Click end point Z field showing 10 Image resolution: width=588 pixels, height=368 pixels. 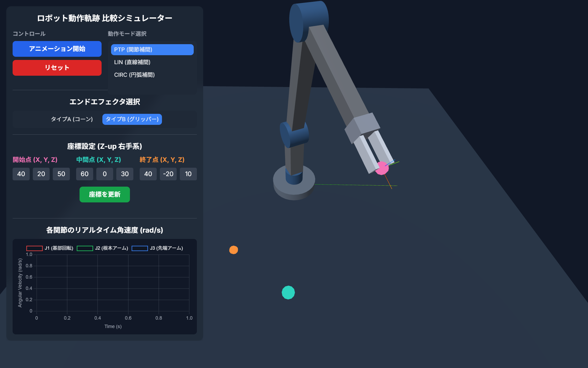click(x=188, y=174)
